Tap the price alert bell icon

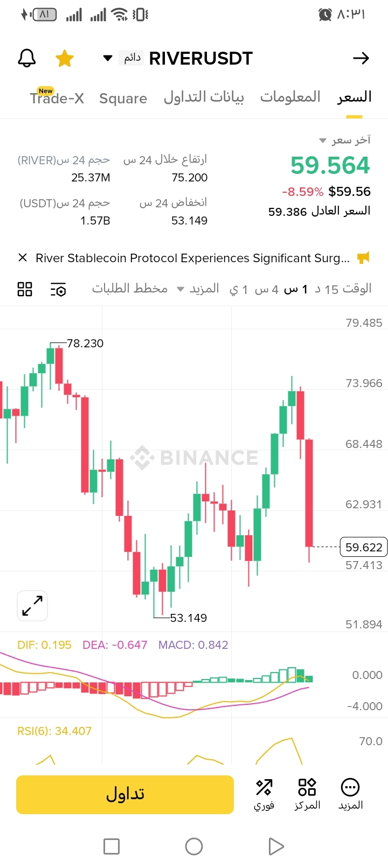[x=27, y=58]
